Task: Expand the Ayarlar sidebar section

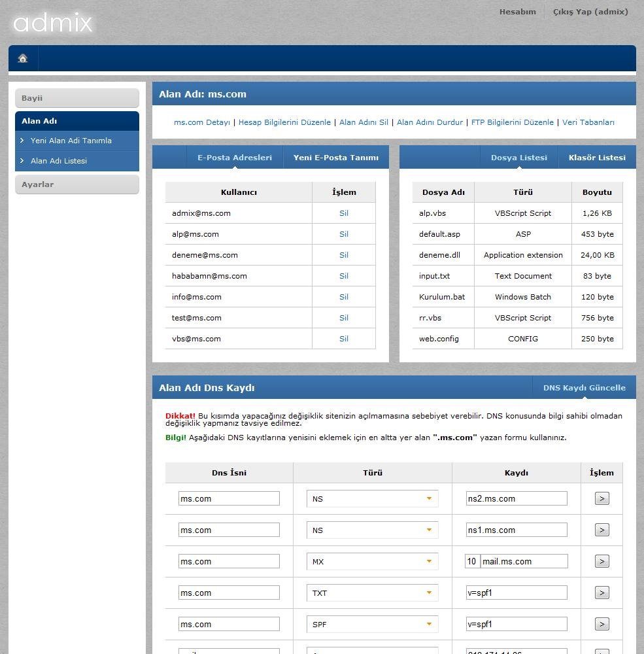Action: (x=76, y=184)
